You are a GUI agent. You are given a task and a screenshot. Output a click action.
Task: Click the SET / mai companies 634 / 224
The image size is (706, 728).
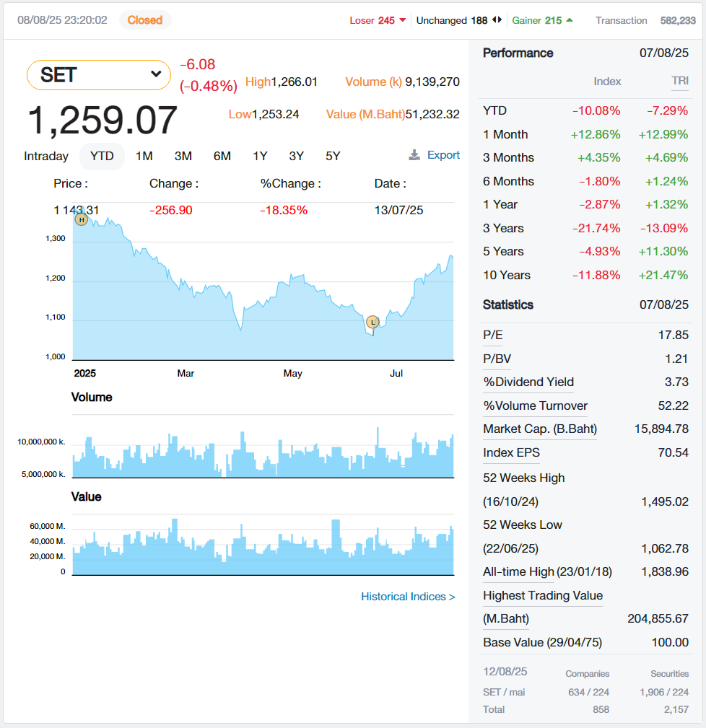[588, 692]
